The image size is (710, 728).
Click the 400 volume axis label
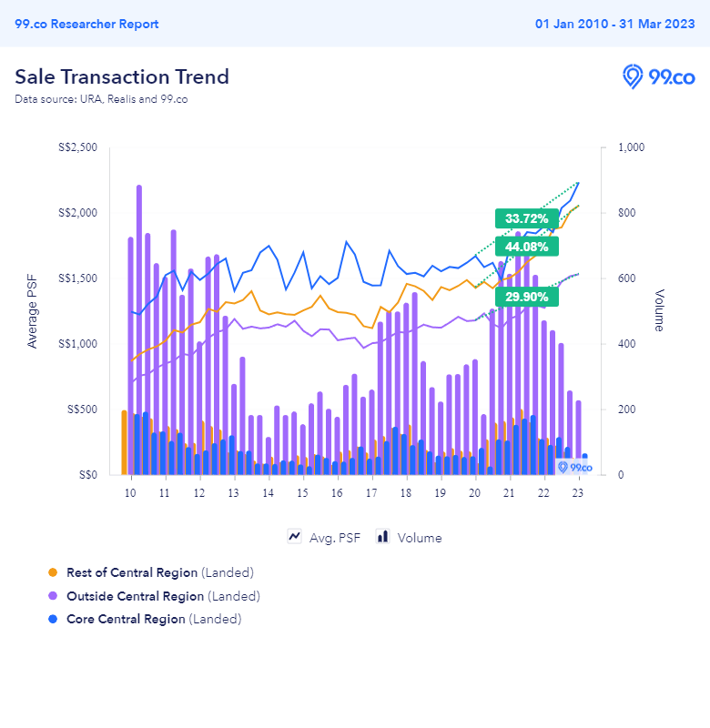[627, 344]
